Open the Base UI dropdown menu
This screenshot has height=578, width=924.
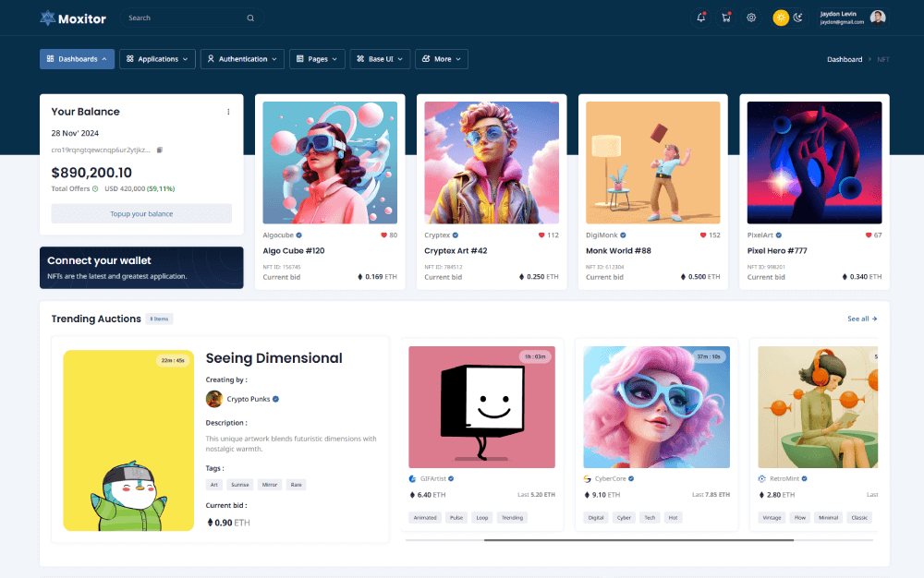point(380,59)
